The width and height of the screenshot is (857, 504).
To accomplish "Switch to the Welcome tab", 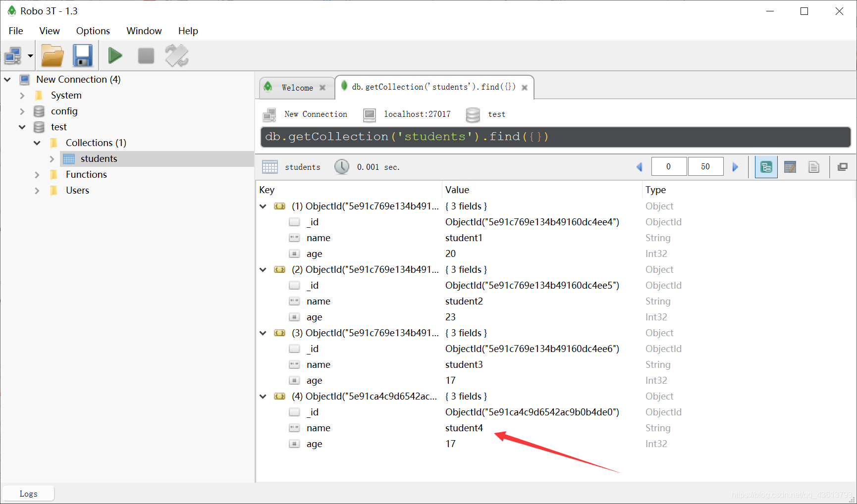I will [296, 88].
